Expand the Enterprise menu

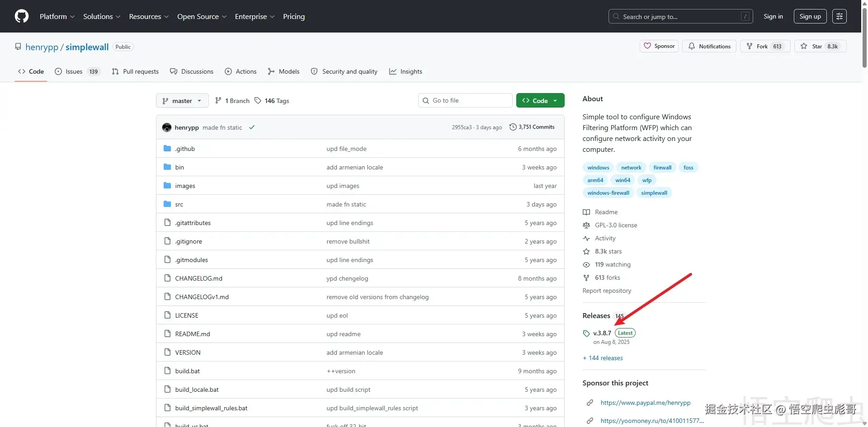[255, 16]
